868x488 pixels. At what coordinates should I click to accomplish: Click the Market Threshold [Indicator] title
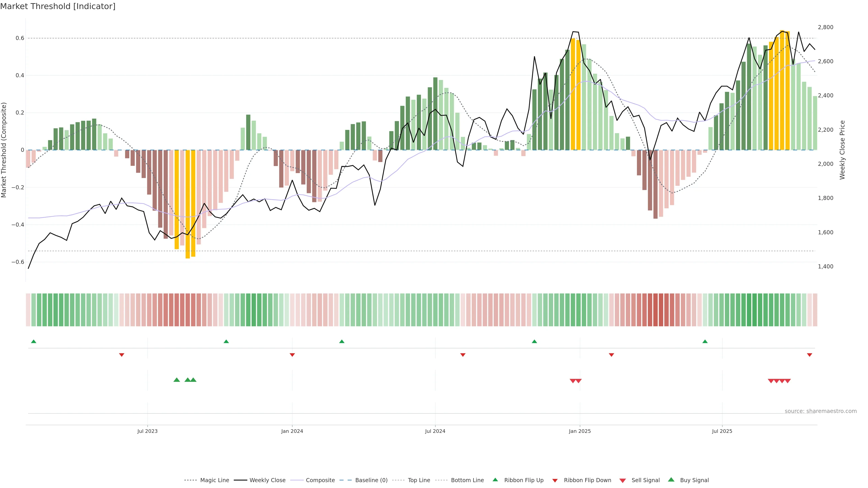pos(58,6)
